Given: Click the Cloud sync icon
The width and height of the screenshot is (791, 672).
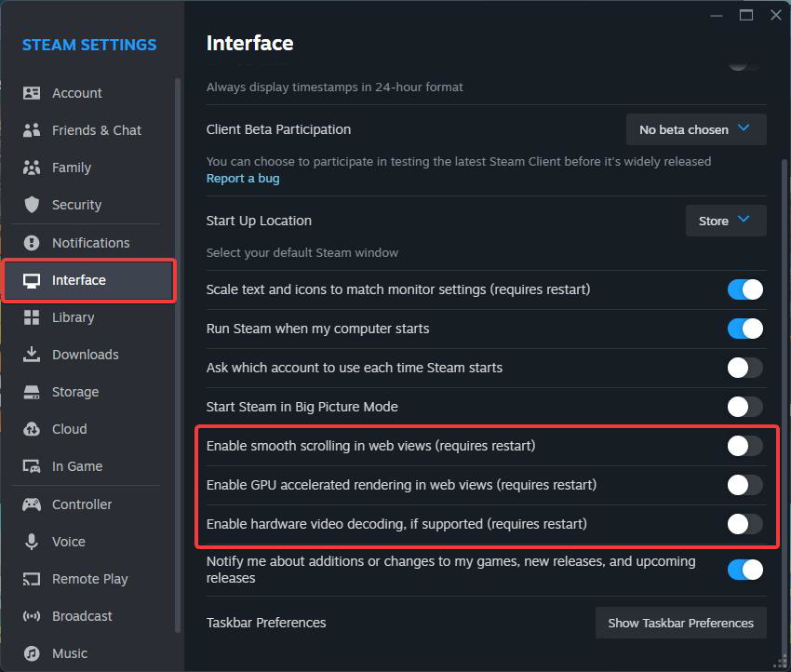Looking at the screenshot, I should [x=32, y=429].
